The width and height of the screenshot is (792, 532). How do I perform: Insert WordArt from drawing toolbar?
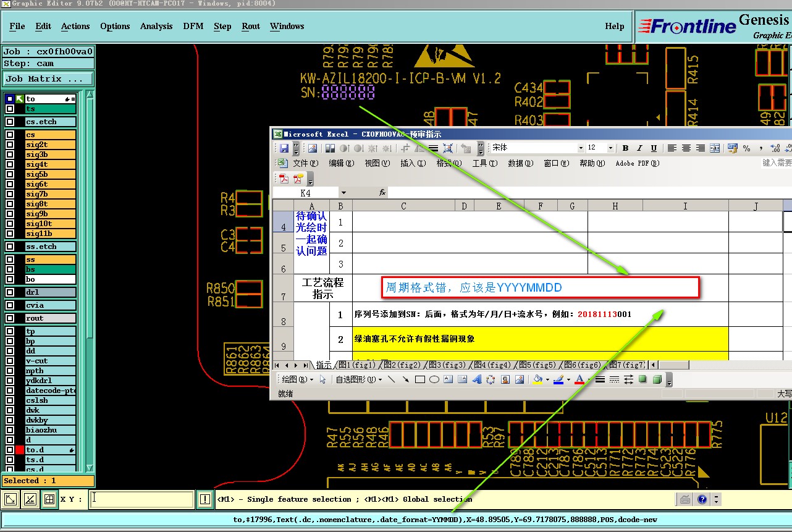click(x=477, y=379)
